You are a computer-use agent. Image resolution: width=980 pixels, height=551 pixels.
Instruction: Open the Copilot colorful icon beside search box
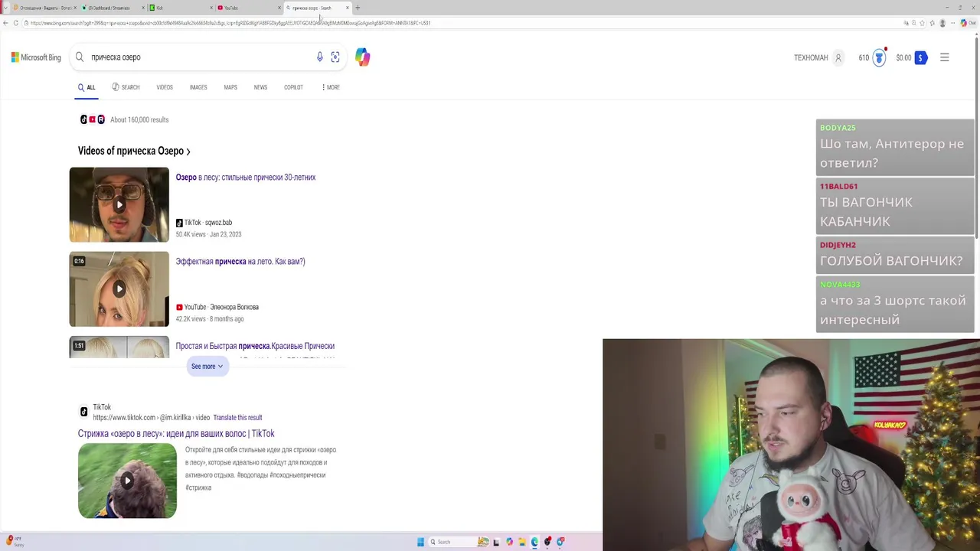tap(363, 57)
